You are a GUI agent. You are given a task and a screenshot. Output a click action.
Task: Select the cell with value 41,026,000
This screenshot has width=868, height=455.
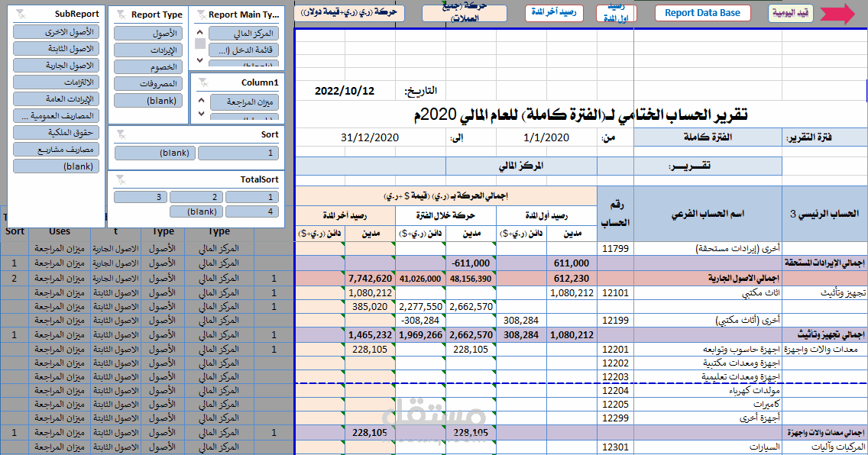[420, 279]
